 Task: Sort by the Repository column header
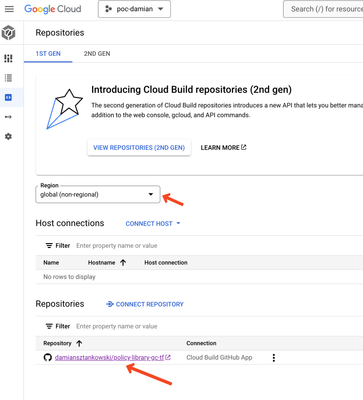[x=57, y=343]
